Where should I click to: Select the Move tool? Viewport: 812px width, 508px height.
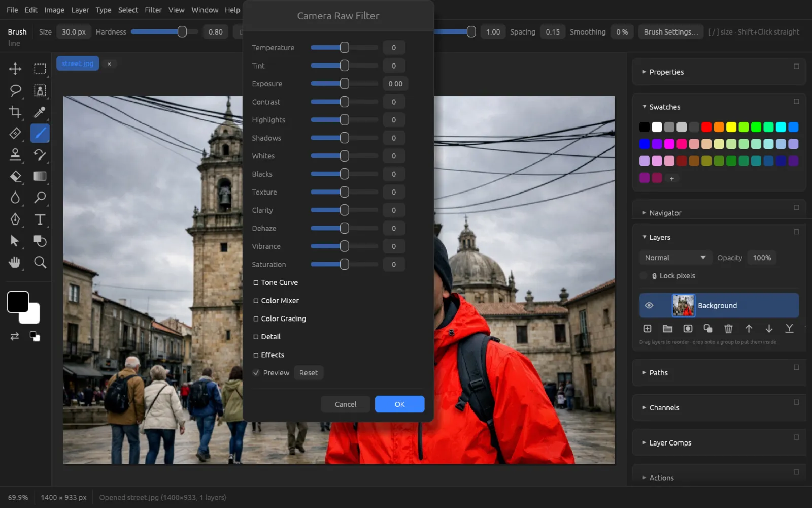15,69
